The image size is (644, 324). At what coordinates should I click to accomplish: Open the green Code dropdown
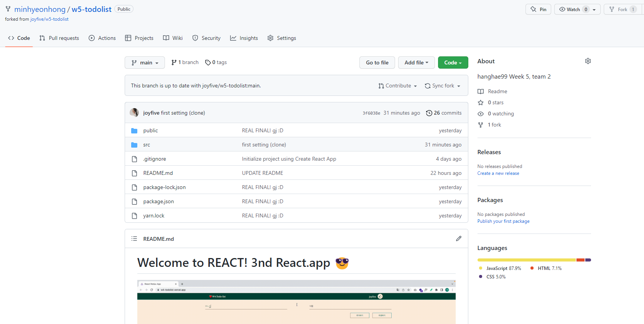pos(453,62)
